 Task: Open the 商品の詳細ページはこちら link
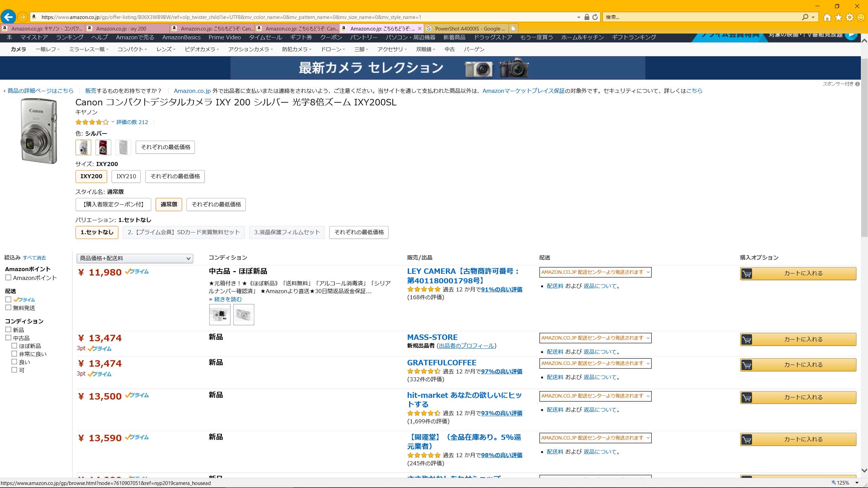point(40,91)
